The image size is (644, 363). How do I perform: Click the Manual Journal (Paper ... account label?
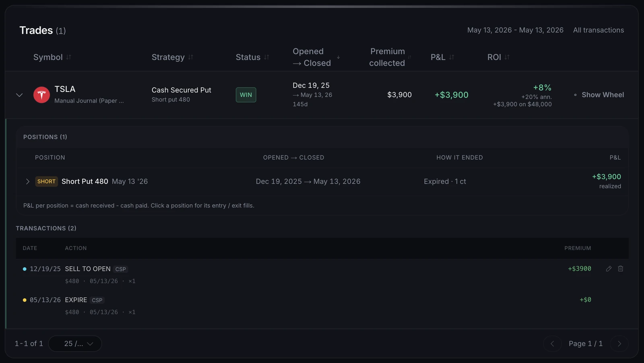[x=89, y=101]
